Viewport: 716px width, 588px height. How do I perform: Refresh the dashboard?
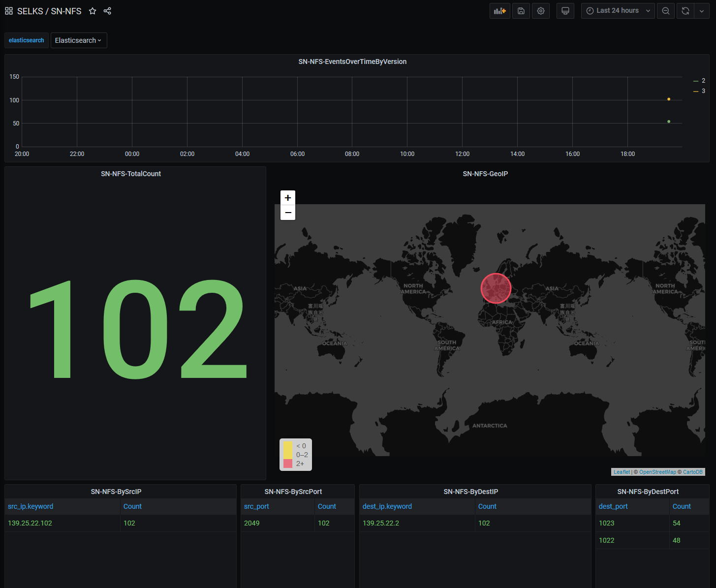pos(685,11)
